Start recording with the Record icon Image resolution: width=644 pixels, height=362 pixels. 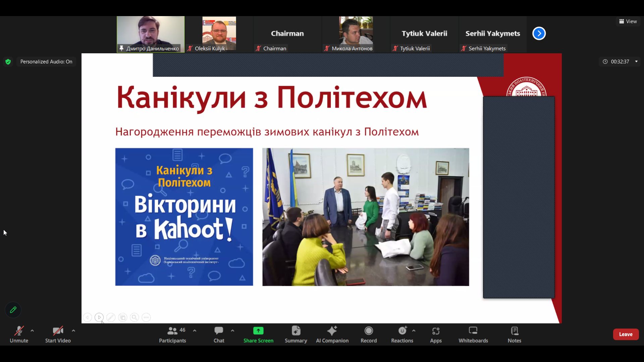tap(369, 334)
